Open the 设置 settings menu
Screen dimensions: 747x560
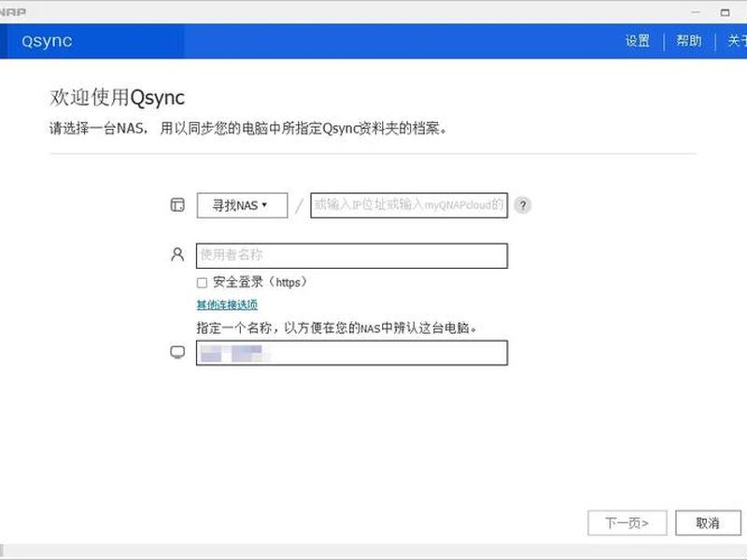[638, 41]
